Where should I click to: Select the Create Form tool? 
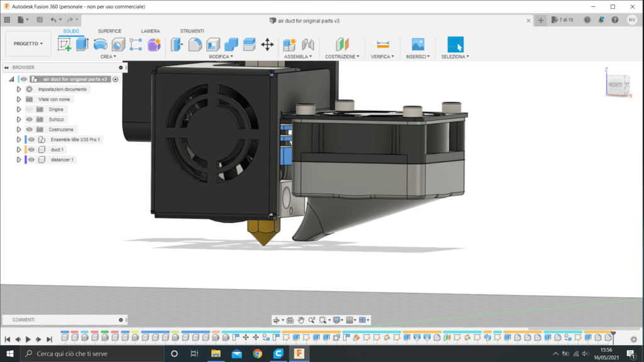(154, 45)
